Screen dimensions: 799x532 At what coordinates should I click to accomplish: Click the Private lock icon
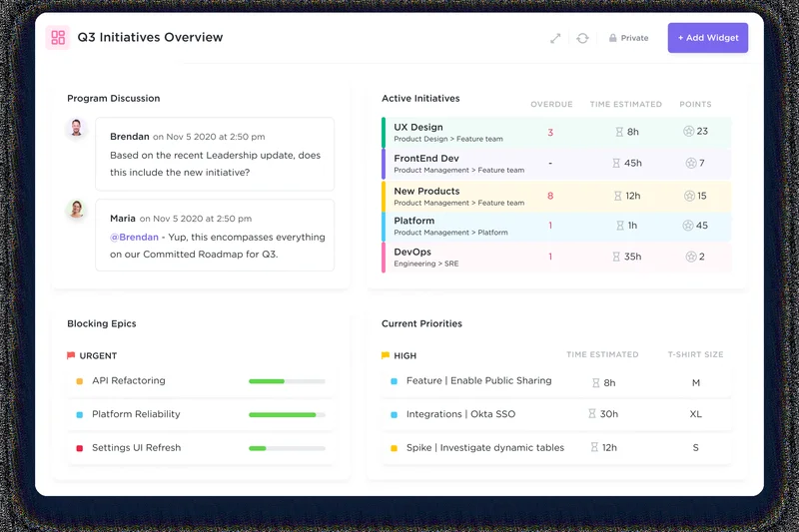pyautogui.click(x=613, y=38)
